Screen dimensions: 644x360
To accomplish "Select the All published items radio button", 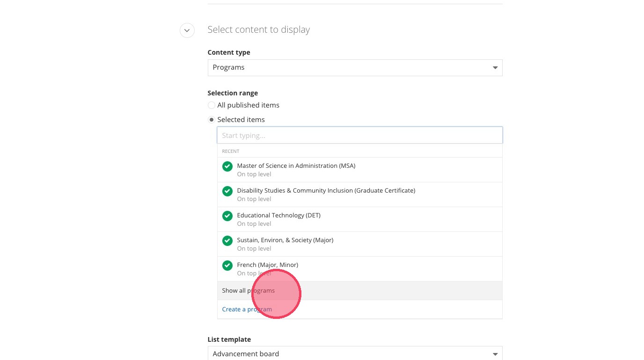I will (212, 105).
